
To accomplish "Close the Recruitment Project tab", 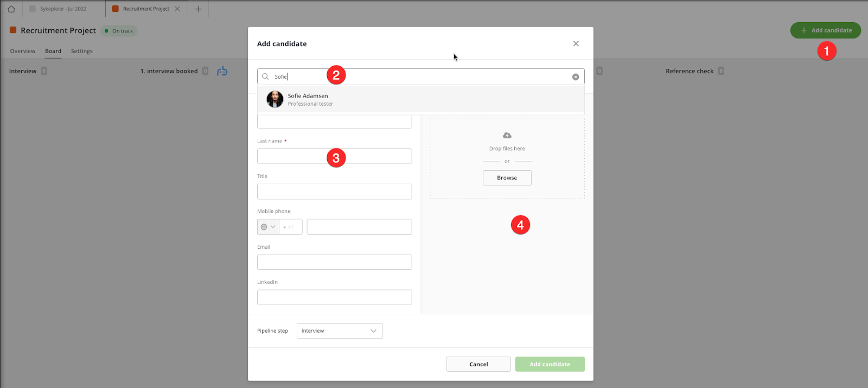I will [x=177, y=9].
